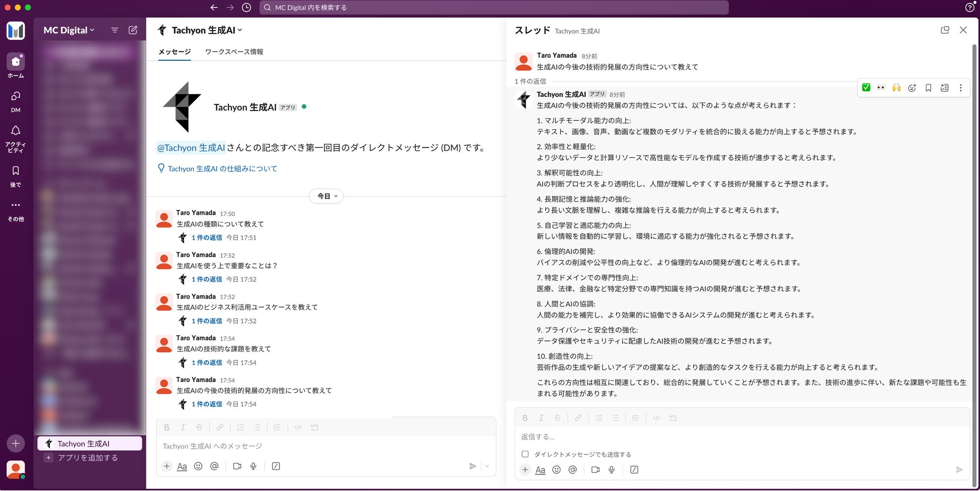Open the help icon in the top bar
Screen dimensions: 980x491
coord(970,8)
